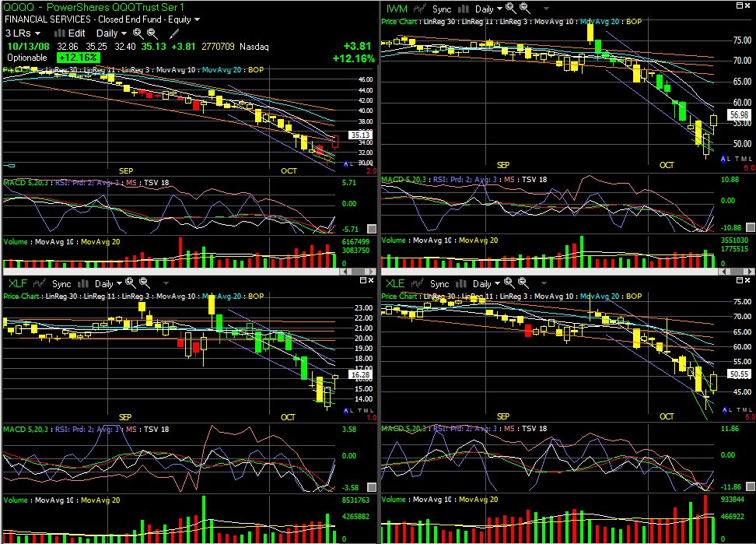The image size is (756, 544).
Task: Click the green +12.16% percent change box
Action: point(78,58)
